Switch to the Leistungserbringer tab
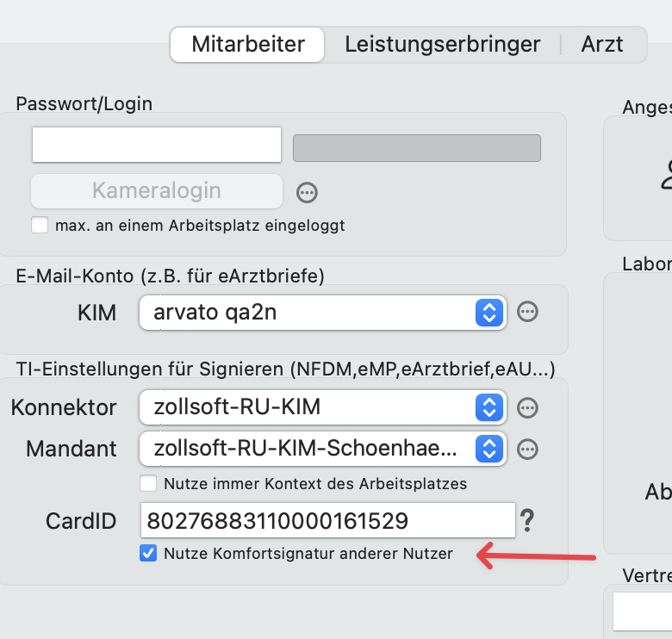 pos(442,45)
